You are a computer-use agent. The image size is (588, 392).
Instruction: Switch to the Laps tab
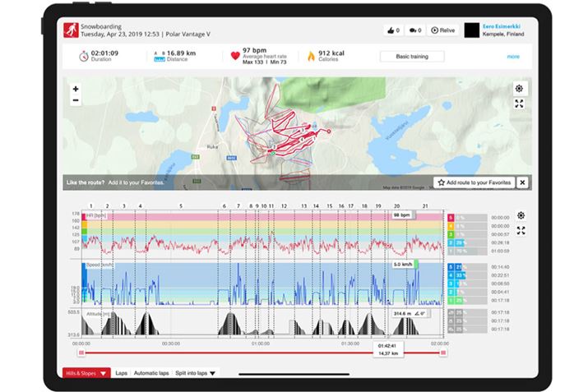[x=121, y=372]
